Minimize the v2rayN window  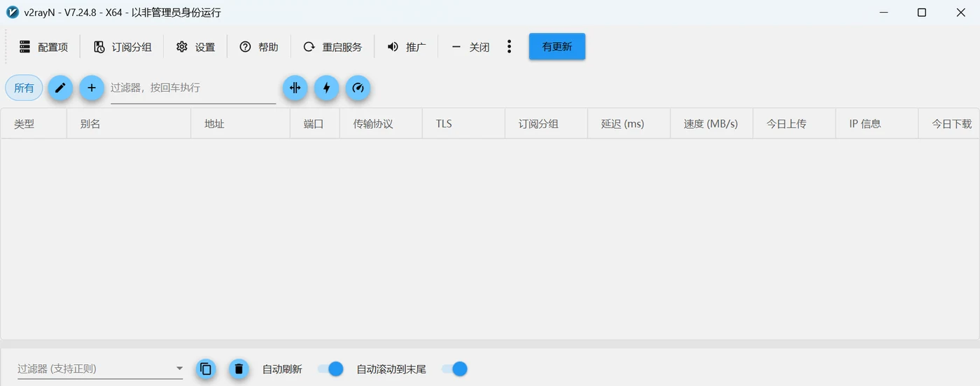pos(883,12)
